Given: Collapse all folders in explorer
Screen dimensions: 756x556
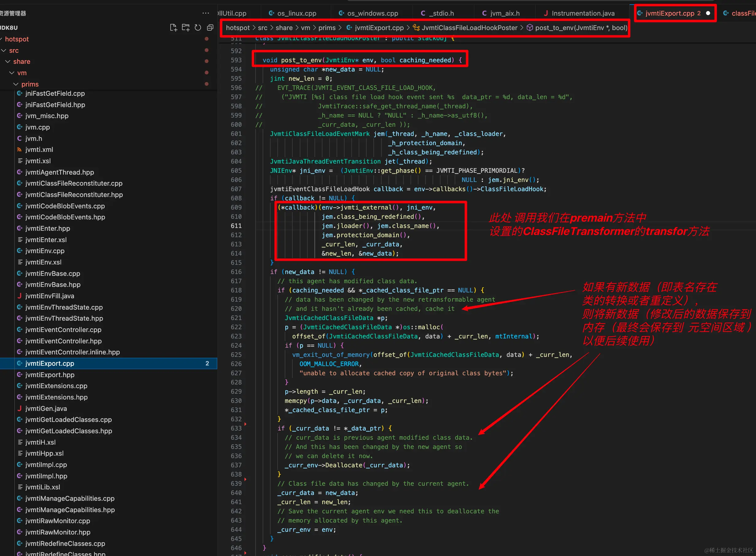Looking at the screenshot, I should [x=210, y=28].
